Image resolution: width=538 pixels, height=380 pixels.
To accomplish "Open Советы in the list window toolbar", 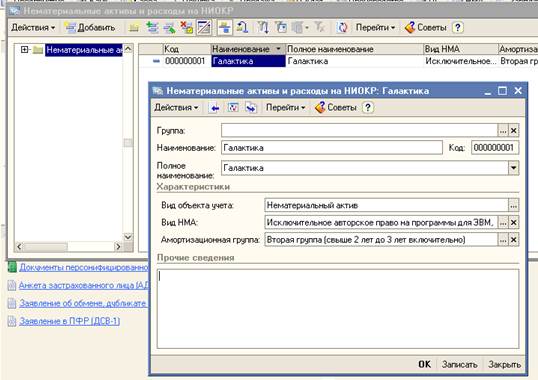I will (426, 27).
